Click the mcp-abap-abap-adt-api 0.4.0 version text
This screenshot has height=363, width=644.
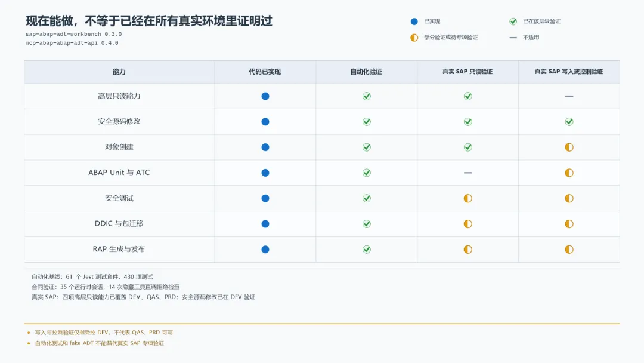click(x=72, y=43)
